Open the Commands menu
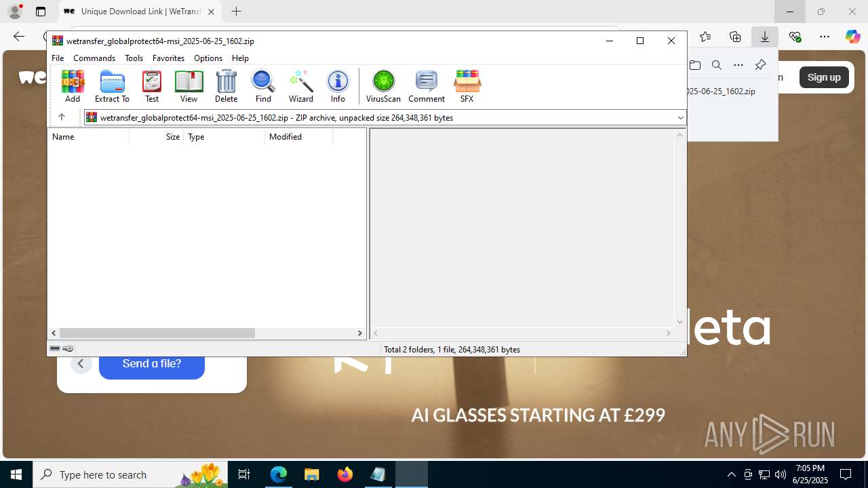The image size is (868, 488). (x=94, y=58)
